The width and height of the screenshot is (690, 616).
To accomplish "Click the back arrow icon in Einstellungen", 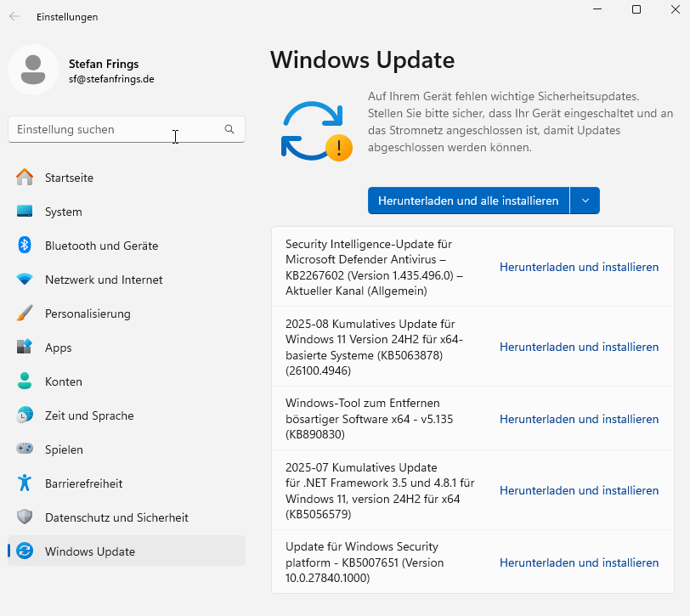I will click(14, 17).
